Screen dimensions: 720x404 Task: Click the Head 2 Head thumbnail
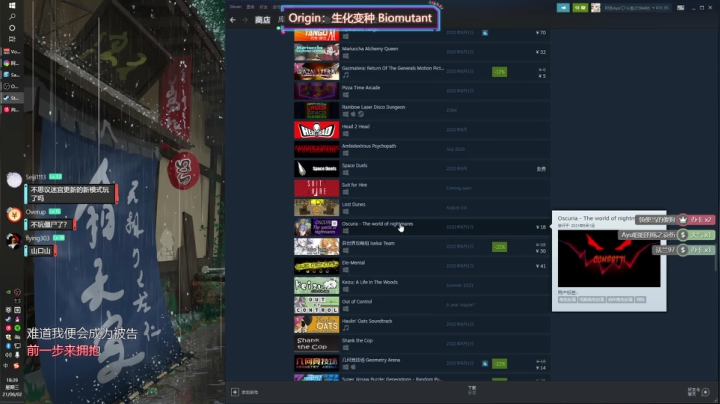click(316, 130)
